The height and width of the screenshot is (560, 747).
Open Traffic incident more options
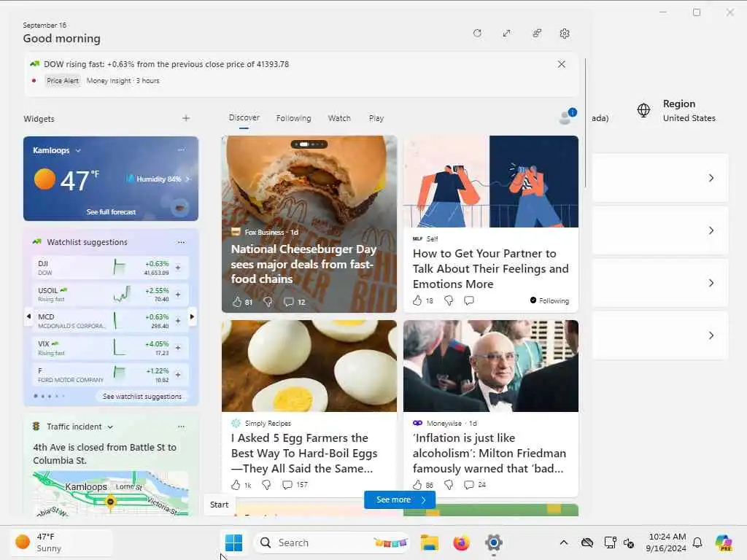point(181,427)
